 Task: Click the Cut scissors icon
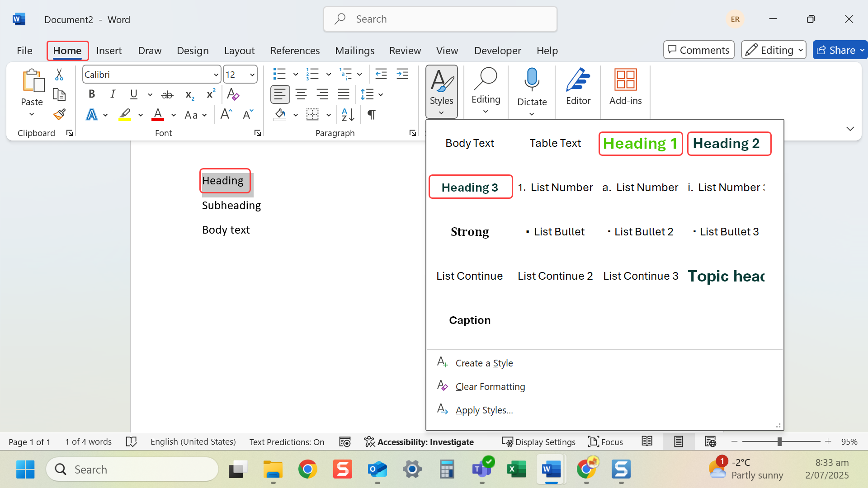pos(59,74)
